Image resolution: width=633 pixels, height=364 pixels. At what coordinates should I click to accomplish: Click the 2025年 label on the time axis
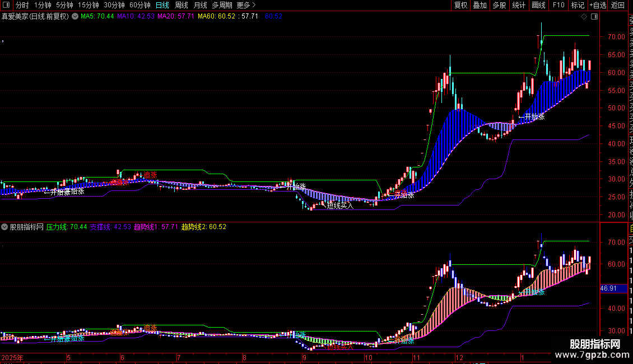tap(12, 357)
